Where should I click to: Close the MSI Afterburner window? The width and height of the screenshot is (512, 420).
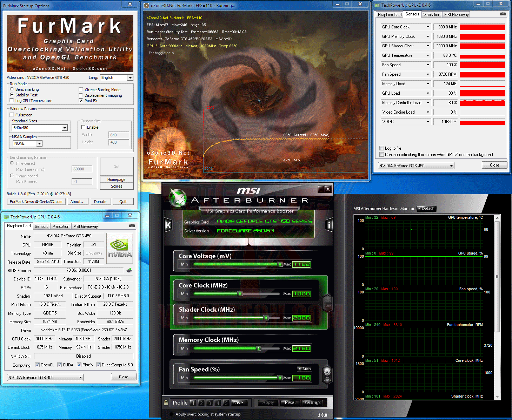pyautogui.click(x=328, y=189)
